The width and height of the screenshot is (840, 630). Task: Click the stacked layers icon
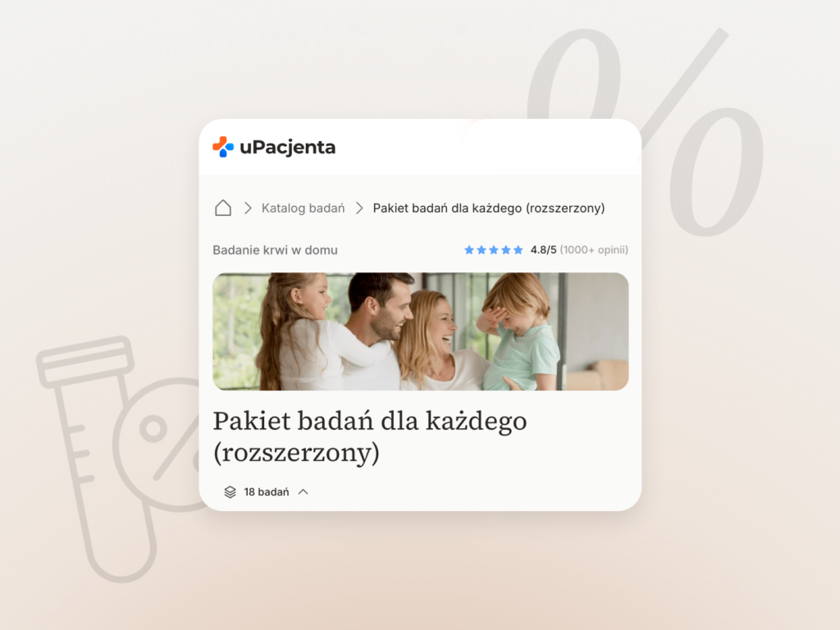pos(230,492)
